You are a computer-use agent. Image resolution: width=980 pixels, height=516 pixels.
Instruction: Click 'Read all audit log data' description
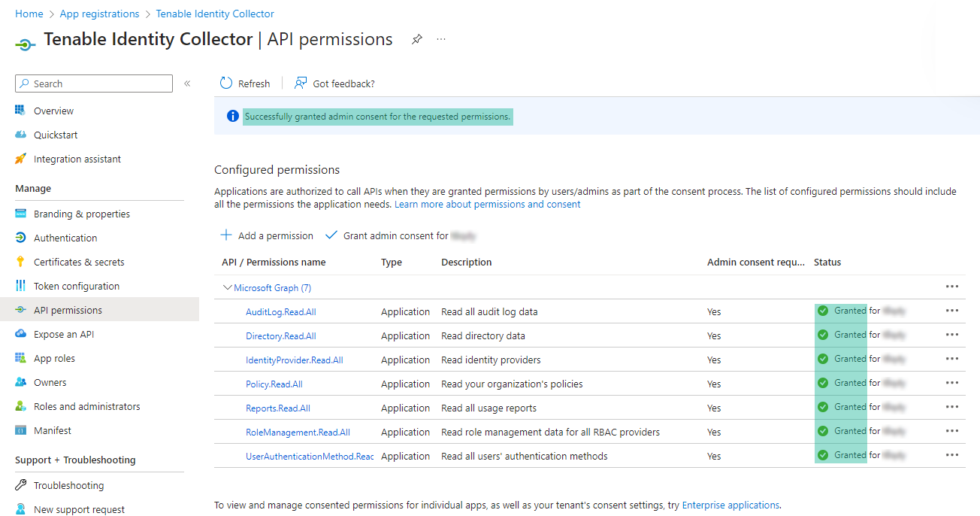point(489,311)
